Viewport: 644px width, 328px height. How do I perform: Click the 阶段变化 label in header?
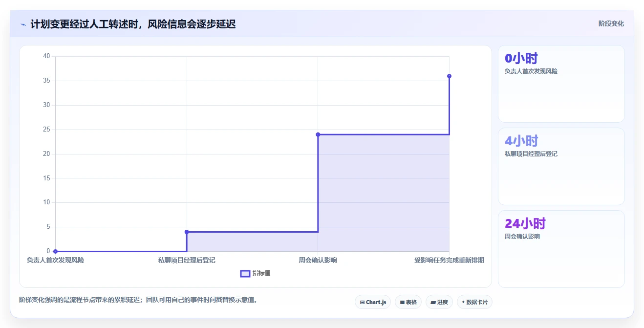(611, 23)
